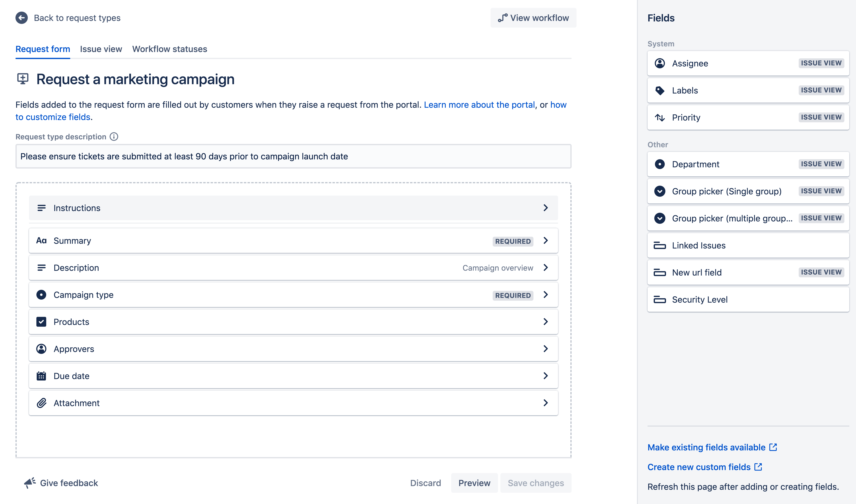The image size is (856, 504).
Task: Click the Save changes button
Action: (536, 483)
